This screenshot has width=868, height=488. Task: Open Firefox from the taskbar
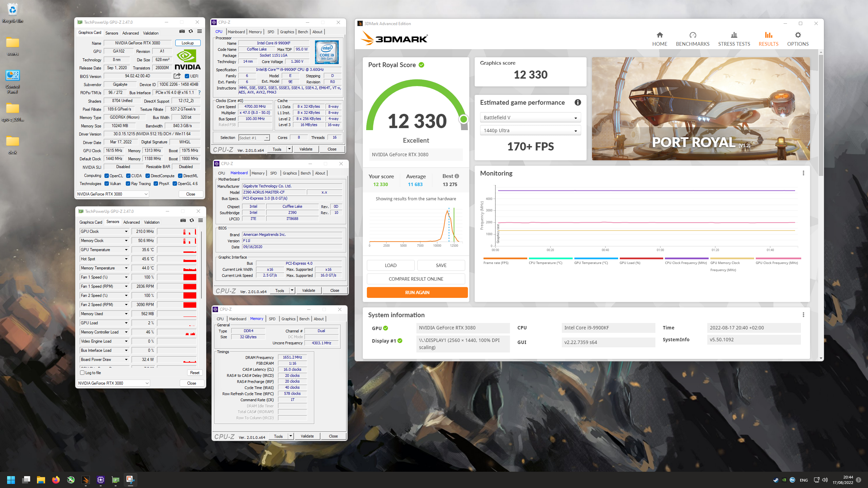(56, 480)
